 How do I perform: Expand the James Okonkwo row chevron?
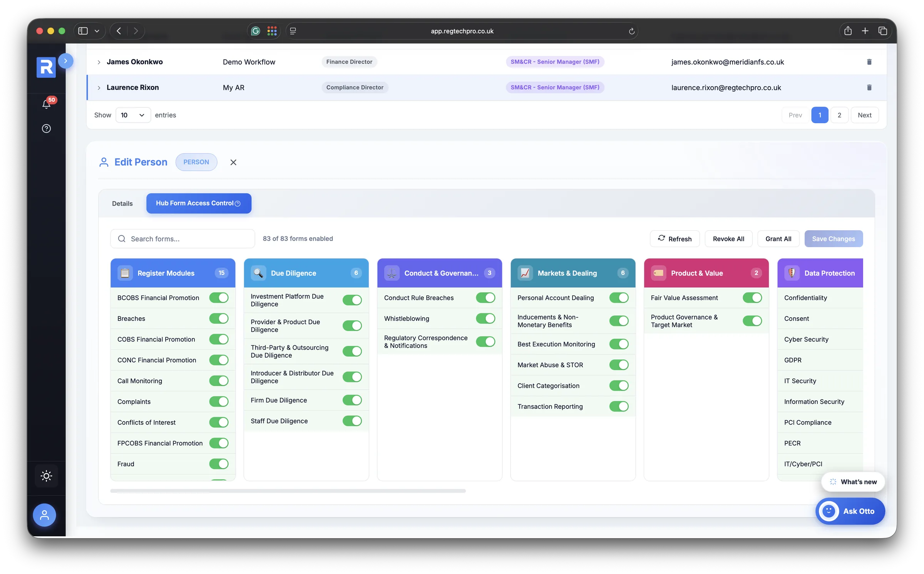tap(99, 62)
